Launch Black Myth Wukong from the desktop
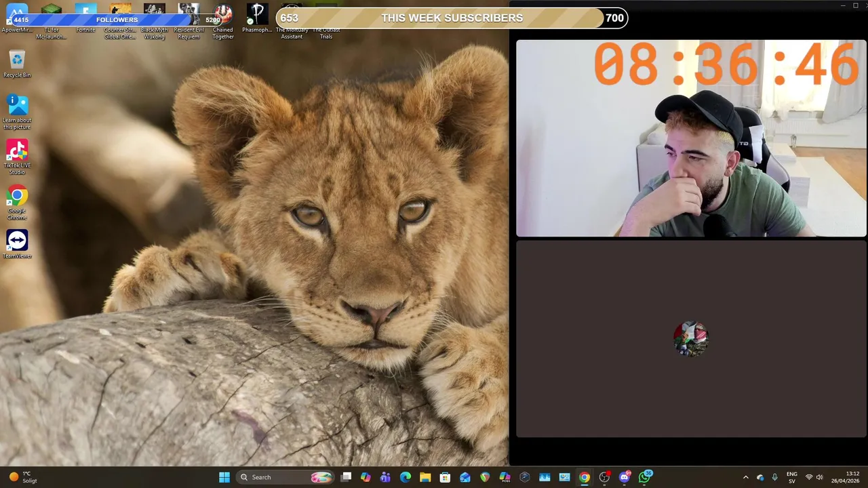868x488 pixels. click(x=154, y=22)
